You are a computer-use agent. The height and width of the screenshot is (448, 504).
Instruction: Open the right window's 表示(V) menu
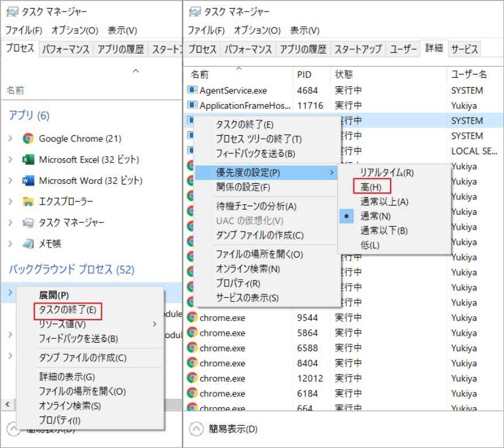(305, 30)
